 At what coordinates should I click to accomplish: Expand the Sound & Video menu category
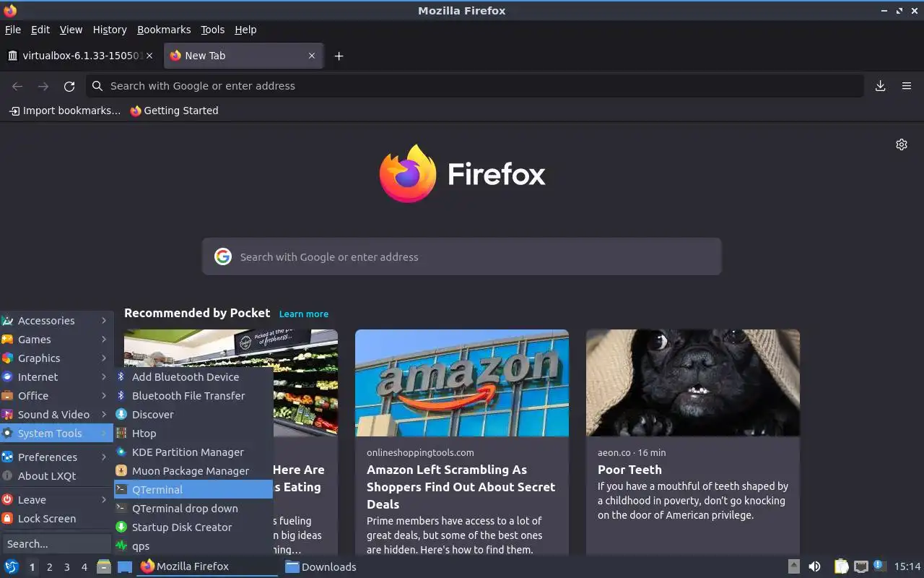(56, 414)
